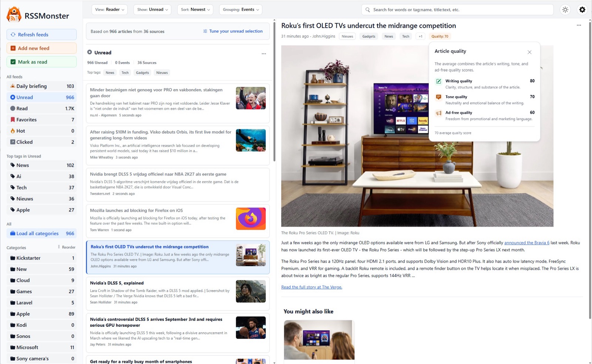Open the Kodi category
Viewport: 592px width, 364px height.
click(x=41, y=325)
